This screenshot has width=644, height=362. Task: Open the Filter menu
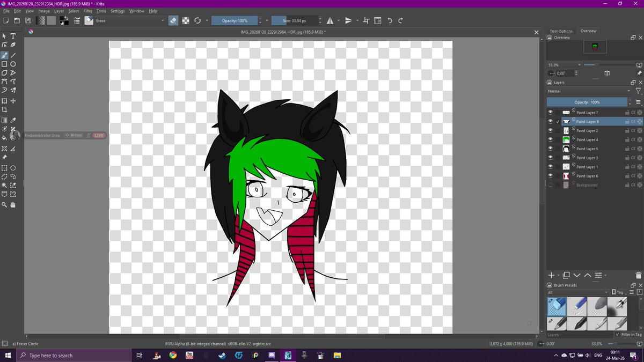(88, 11)
